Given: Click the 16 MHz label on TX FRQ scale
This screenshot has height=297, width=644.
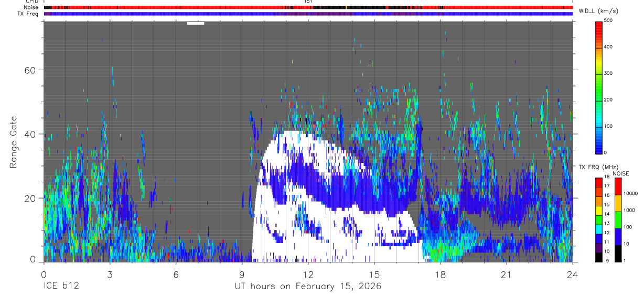Looking at the screenshot, I should pyautogui.click(x=607, y=195).
